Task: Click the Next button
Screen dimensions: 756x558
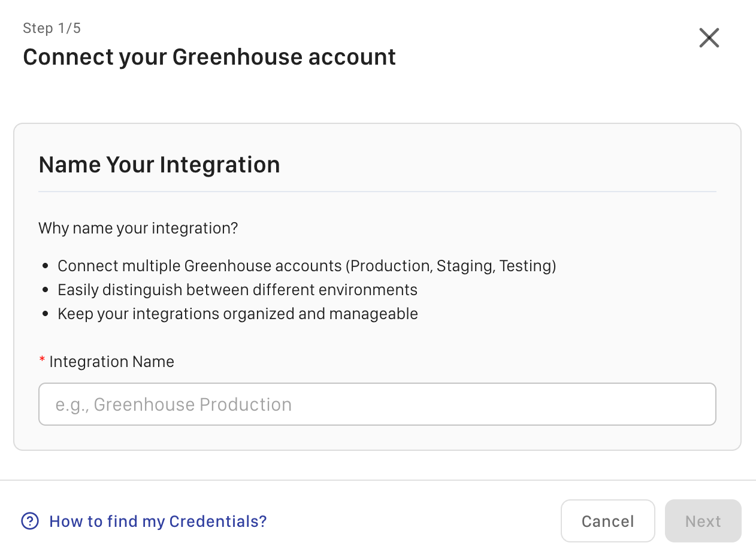Action: 703,521
